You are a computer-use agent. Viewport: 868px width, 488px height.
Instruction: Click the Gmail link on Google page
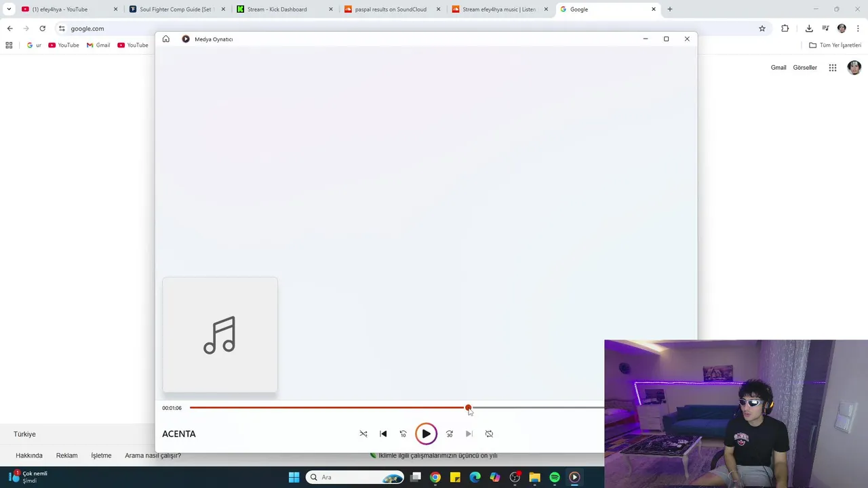pos(778,68)
